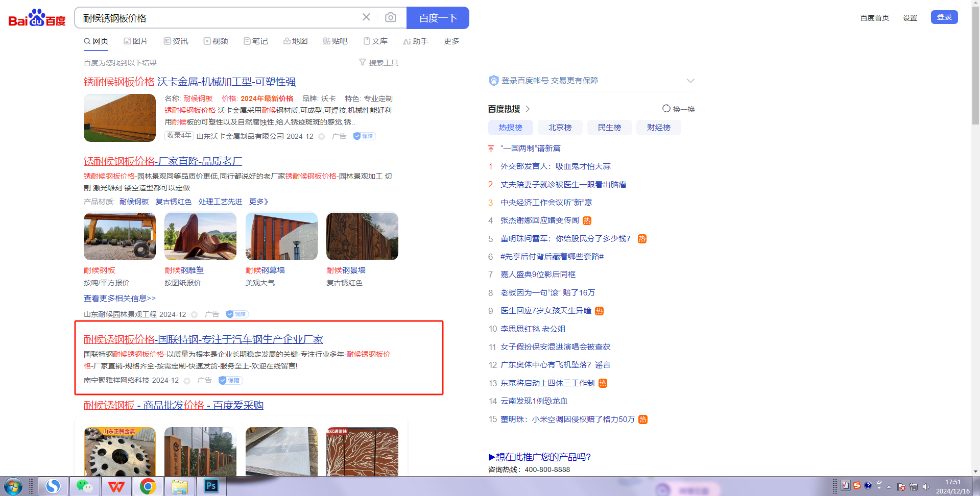Image resolution: width=980 pixels, height=496 pixels.
Task: Open File Explorer from the taskbar
Action: click(180, 486)
